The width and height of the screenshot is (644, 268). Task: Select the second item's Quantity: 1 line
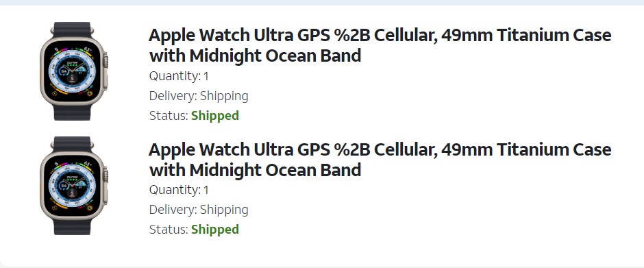coord(179,190)
